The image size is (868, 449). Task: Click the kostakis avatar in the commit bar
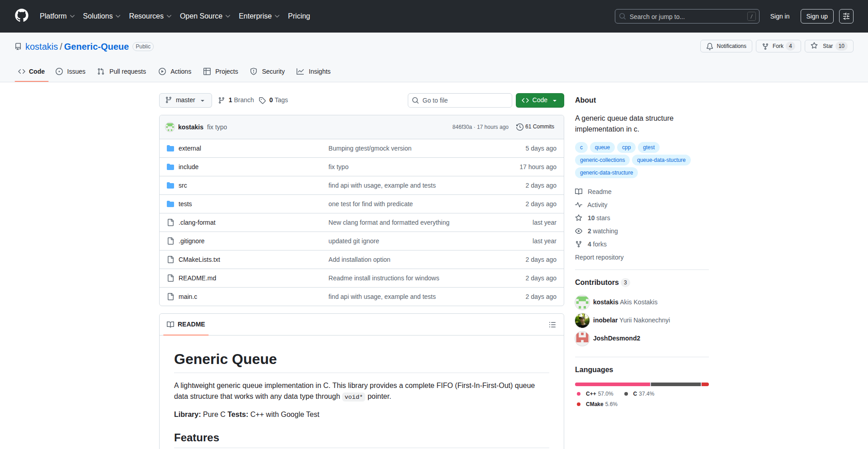pos(170,127)
